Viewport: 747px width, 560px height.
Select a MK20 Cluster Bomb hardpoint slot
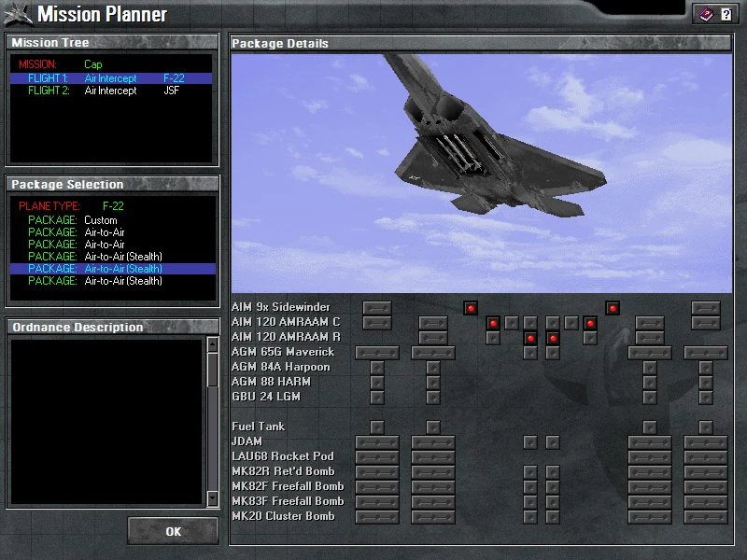[x=376, y=516]
